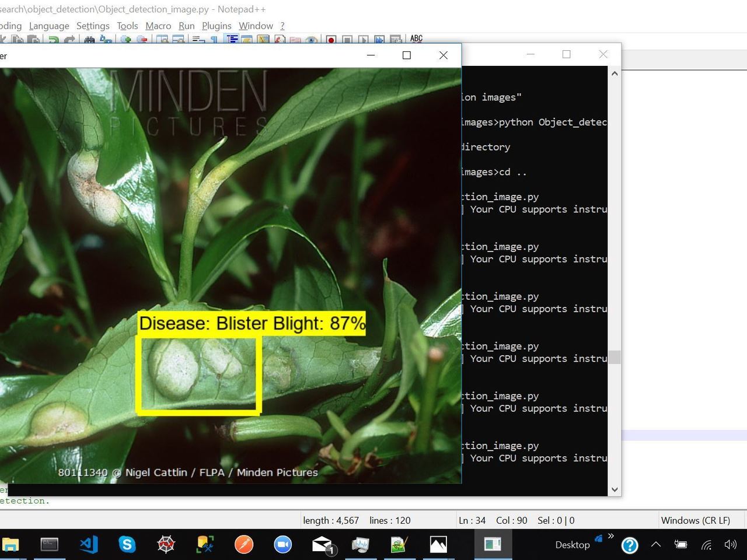
Task: Start macro recording with red dot icon
Action: coord(331,40)
